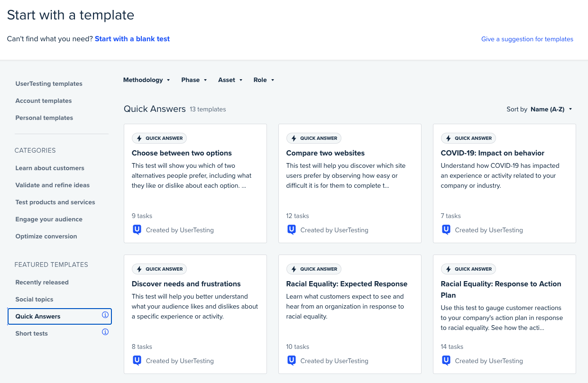Open the Phase filter dropdown
This screenshot has height=383, width=588.
(194, 80)
